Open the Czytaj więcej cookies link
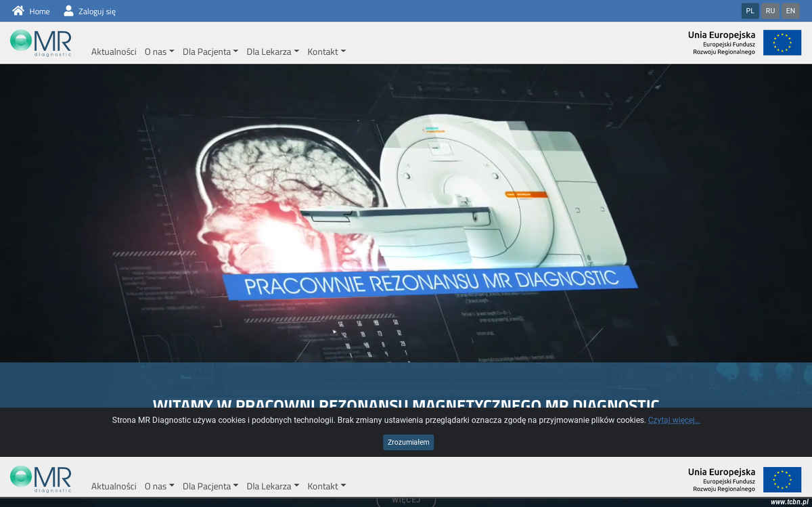The height and width of the screenshot is (507, 812). (x=674, y=420)
